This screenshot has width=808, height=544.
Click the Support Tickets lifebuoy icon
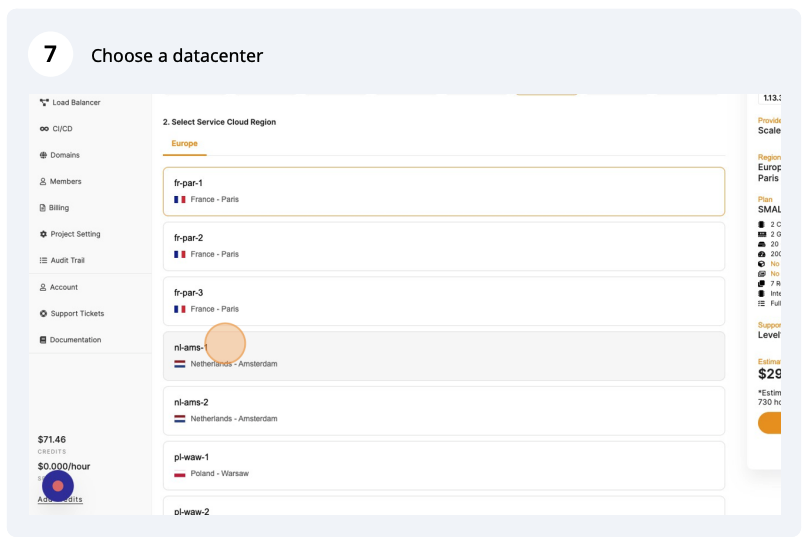[43, 313]
